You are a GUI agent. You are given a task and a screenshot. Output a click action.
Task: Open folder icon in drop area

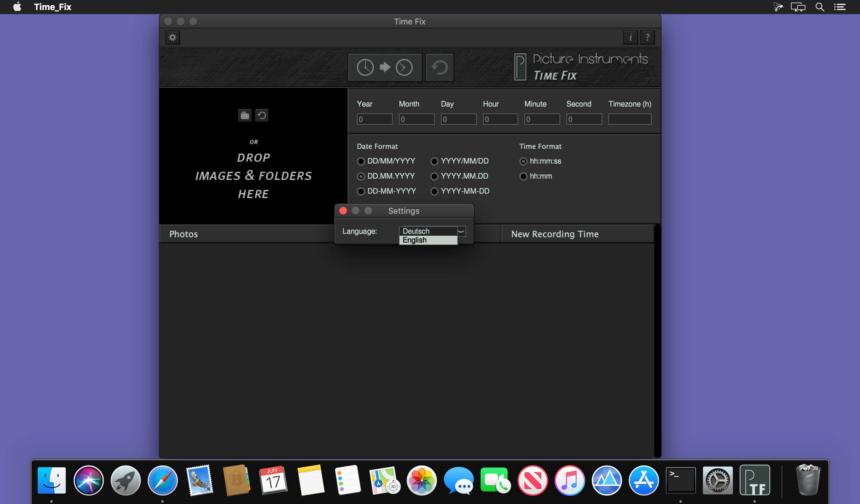point(245,115)
